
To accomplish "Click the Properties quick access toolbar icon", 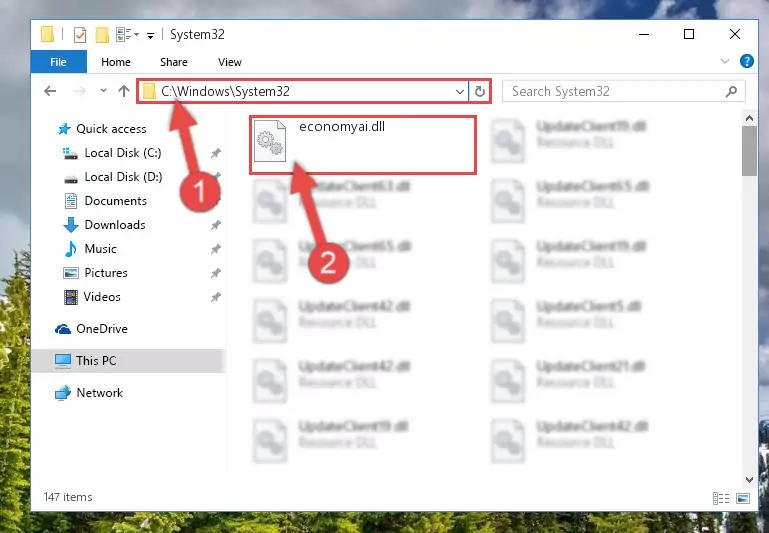I will click(79, 34).
